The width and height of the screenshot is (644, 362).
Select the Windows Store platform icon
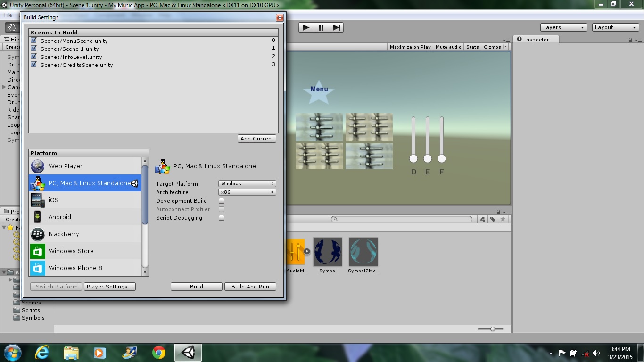[38, 251]
